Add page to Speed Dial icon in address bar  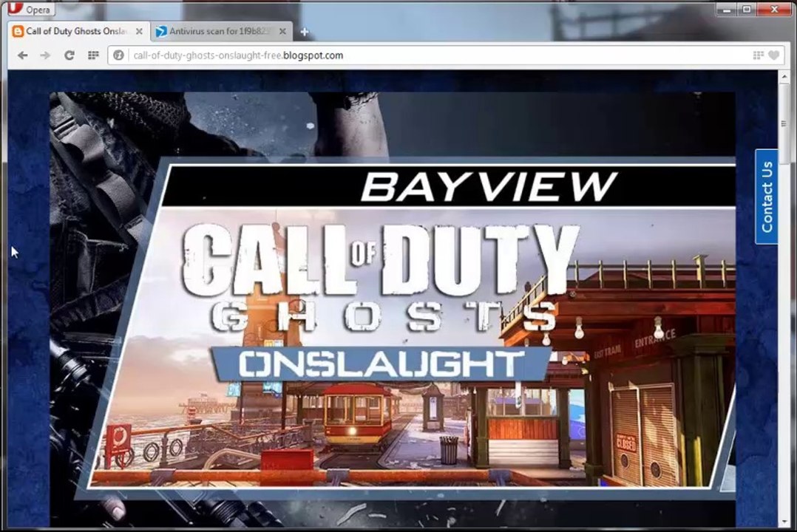click(x=758, y=55)
